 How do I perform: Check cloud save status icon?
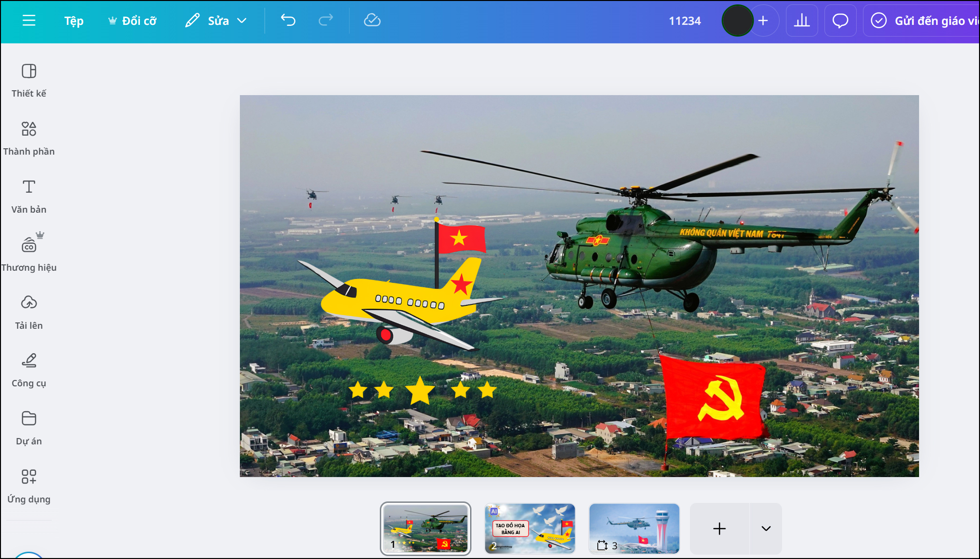(372, 20)
